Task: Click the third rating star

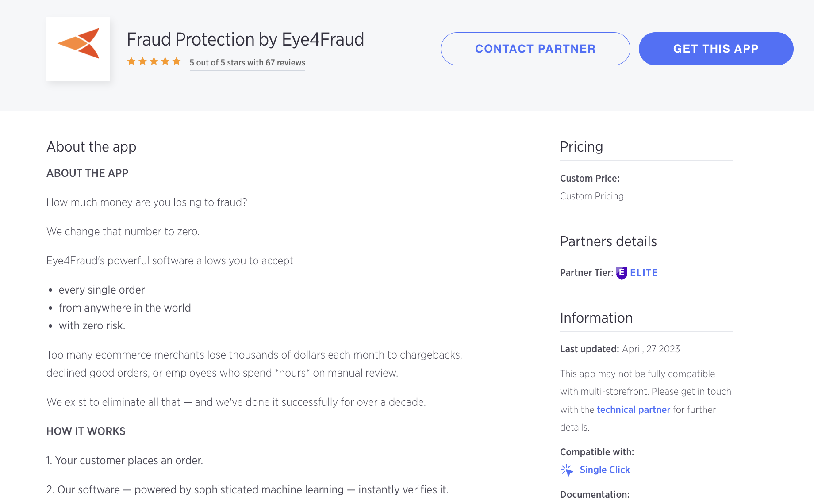Action: (154, 61)
